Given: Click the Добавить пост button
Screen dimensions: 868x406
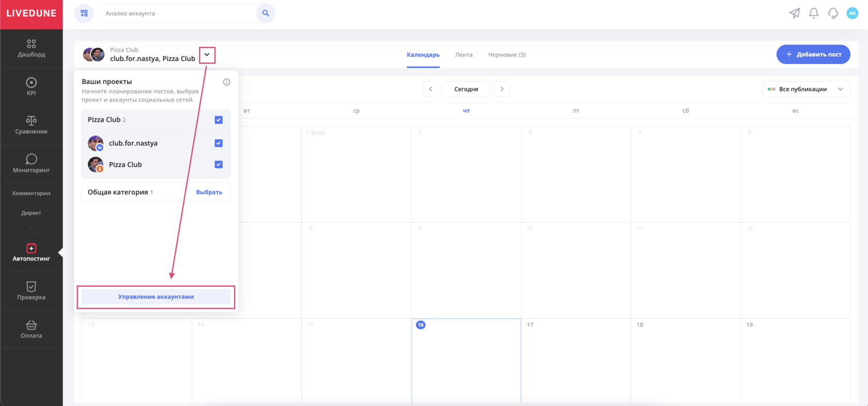Looking at the screenshot, I should pyautogui.click(x=813, y=54).
